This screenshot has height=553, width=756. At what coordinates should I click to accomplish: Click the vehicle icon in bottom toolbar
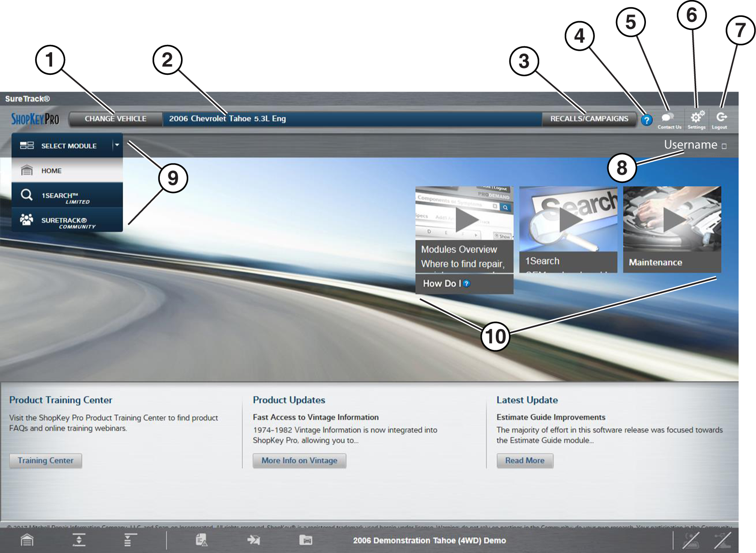click(x=306, y=540)
